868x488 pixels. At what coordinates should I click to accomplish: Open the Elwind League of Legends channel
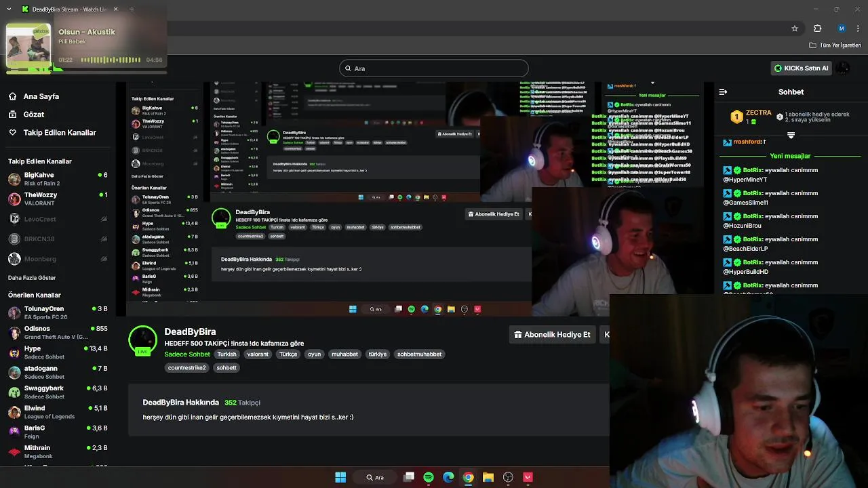coord(58,412)
